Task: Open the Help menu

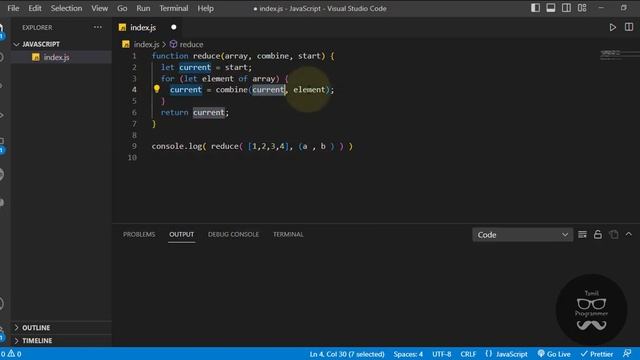Action: pos(205,8)
